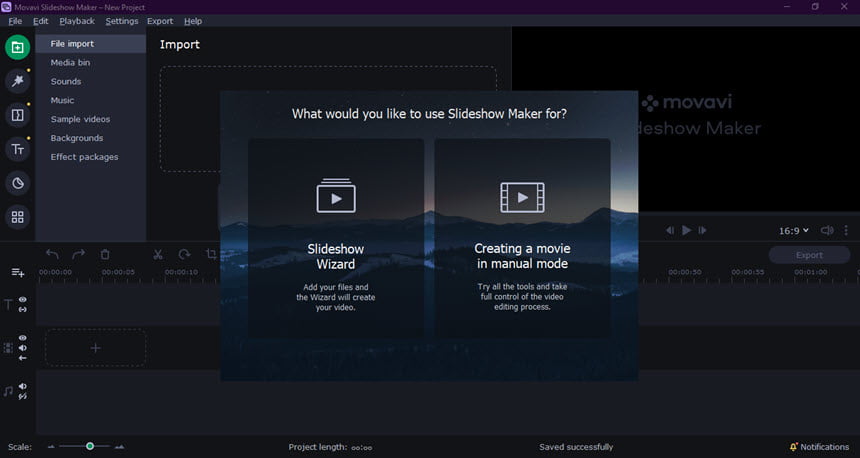Toggle video track visibility eye
This screenshot has width=860, height=458.
click(x=22, y=338)
